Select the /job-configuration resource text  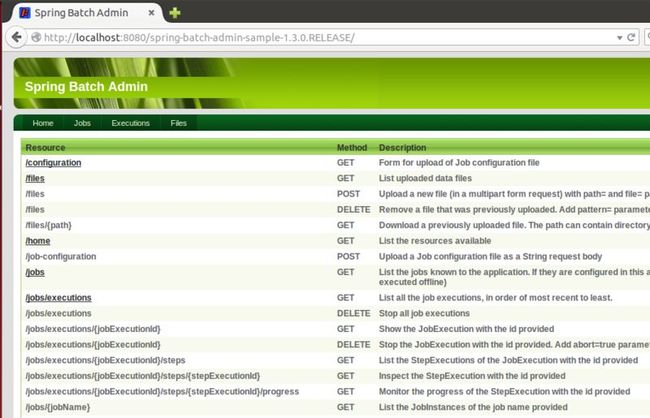pyautogui.click(x=61, y=256)
